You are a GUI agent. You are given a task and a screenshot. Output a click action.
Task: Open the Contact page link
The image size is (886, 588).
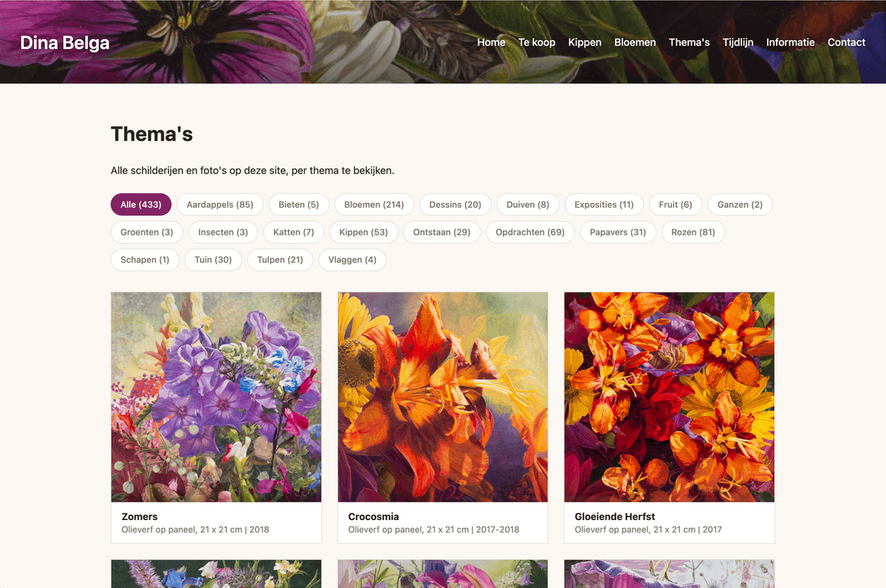coord(846,42)
